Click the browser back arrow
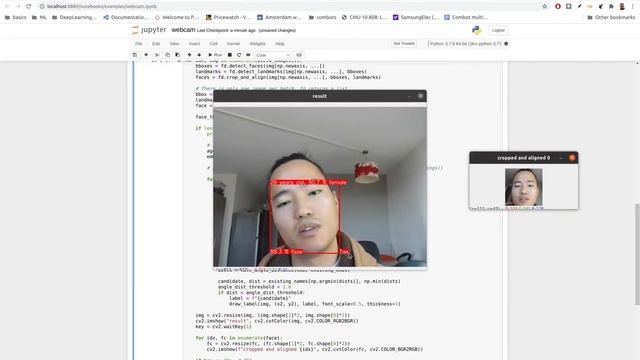Image resolution: width=640 pixels, height=360 pixels. (7, 6)
